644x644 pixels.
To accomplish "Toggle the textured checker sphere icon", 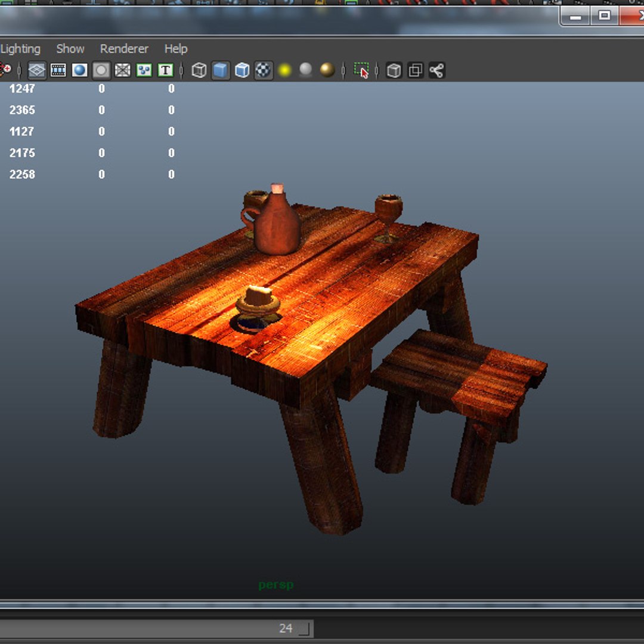I will click(264, 70).
